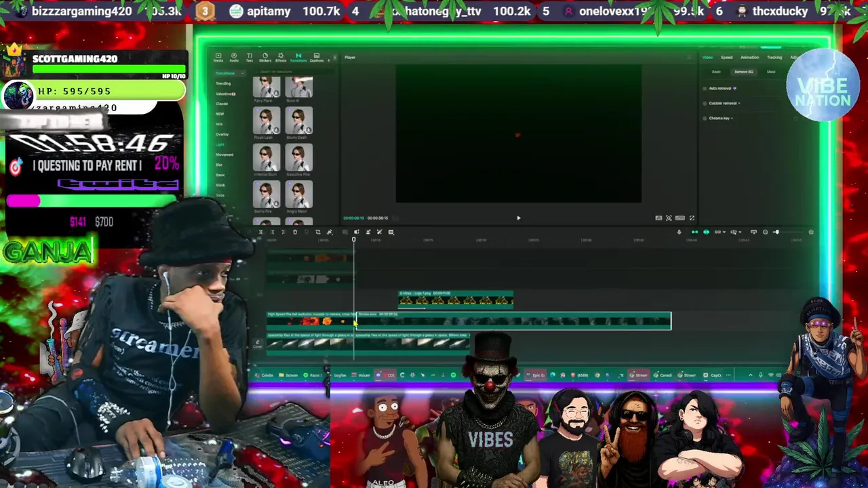Image resolution: width=868 pixels, height=488 pixels.
Task: Select the Blur transitions category
Action: (x=219, y=165)
